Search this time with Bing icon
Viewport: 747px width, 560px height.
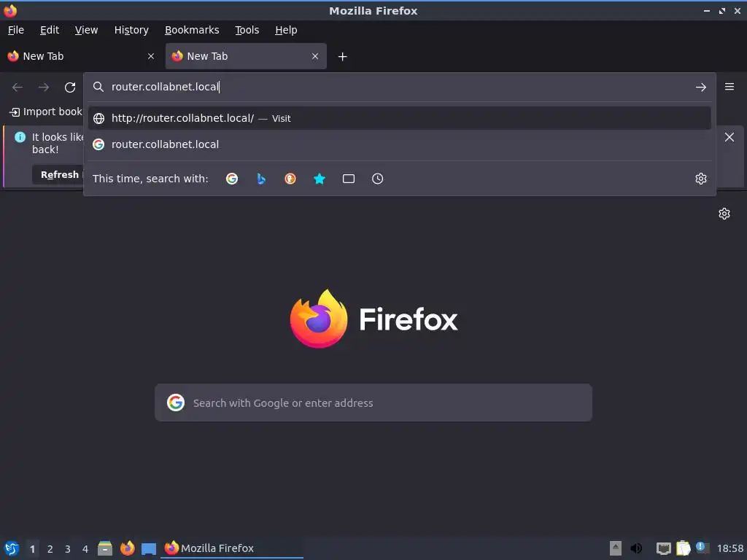pyautogui.click(x=261, y=179)
